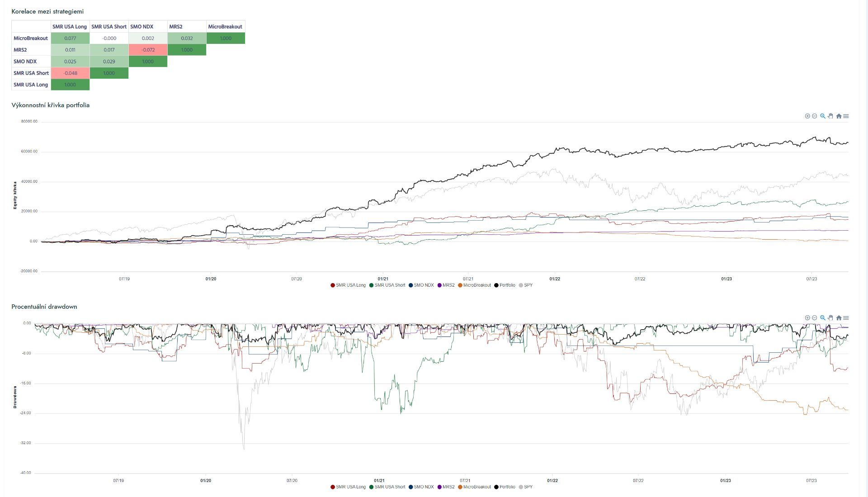
Task: Toggle SMO NDX series in equity legend
Action: (424, 285)
